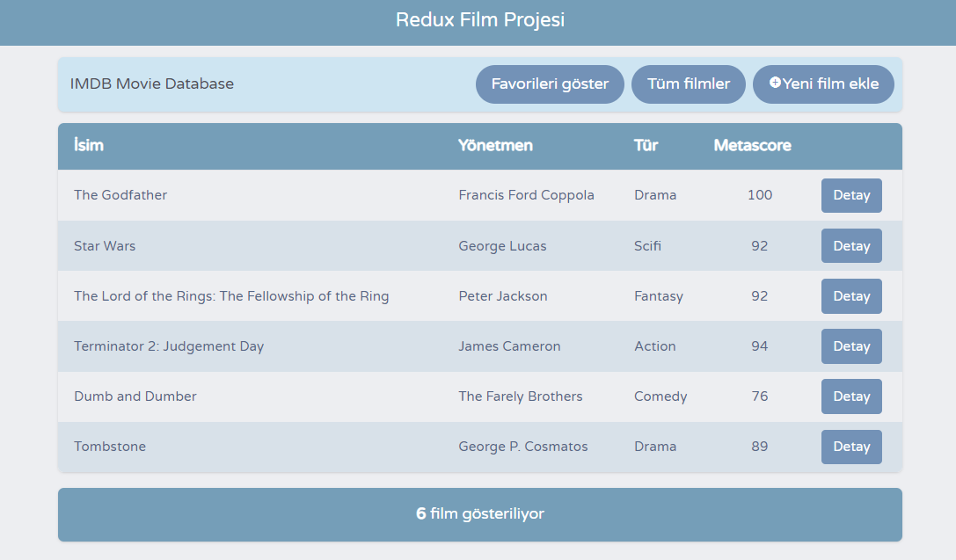
Task: Click the plus icon in Yeni film ekle
Action: 775,83
